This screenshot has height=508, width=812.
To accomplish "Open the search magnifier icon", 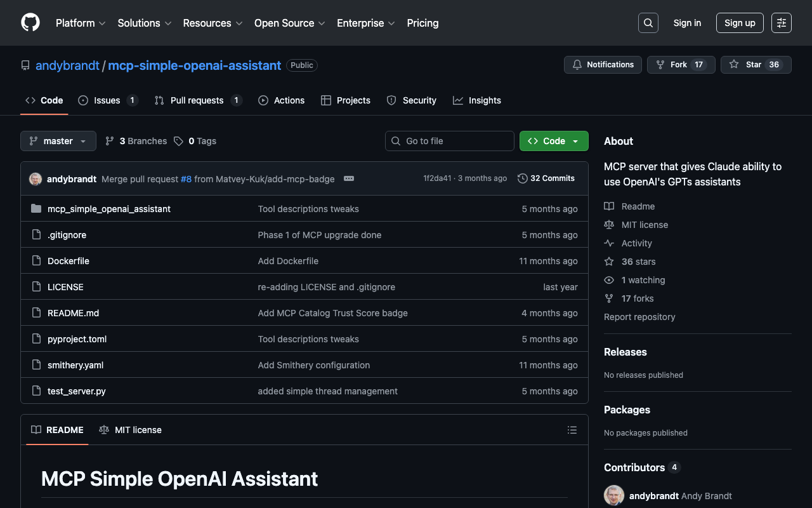I will [x=648, y=23].
